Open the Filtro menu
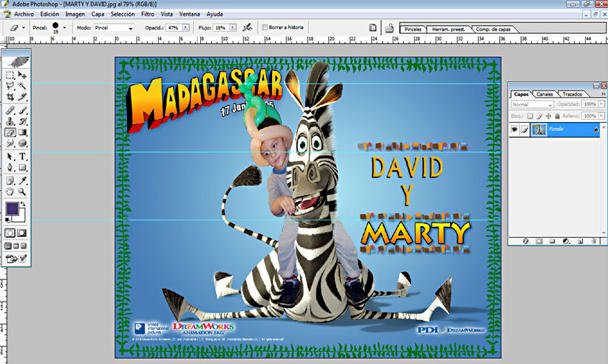 pos(148,14)
